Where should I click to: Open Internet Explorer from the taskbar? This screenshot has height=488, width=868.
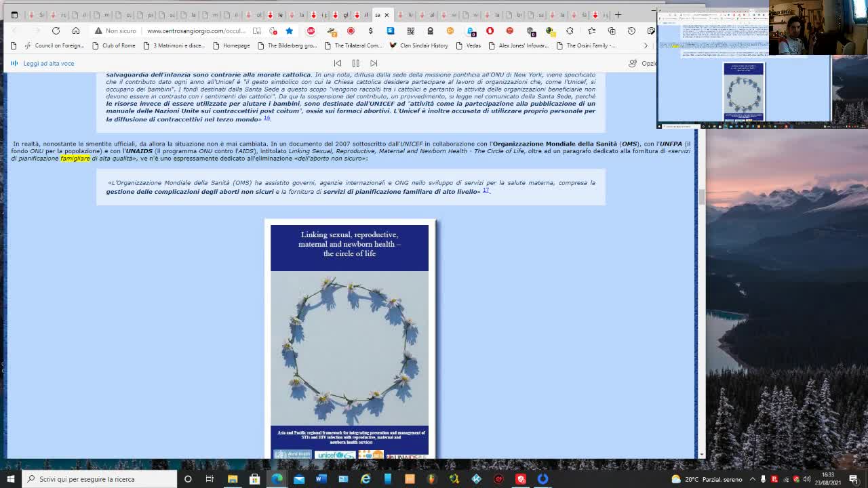366,479
